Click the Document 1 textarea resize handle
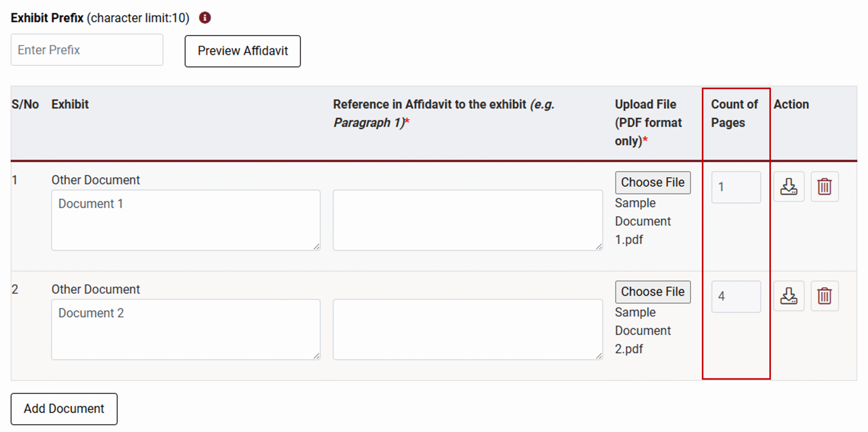Image resolution: width=868 pixels, height=432 pixels. [x=316, y=247]
